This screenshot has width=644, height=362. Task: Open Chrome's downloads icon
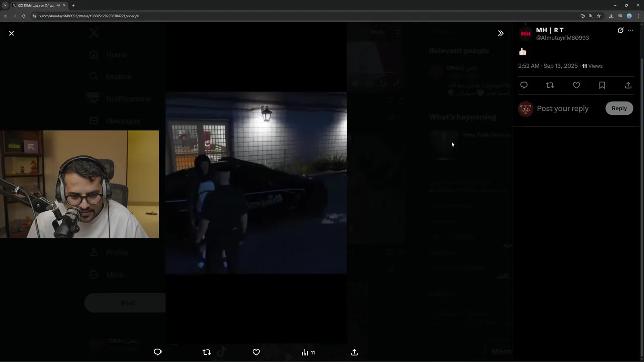(611, 16)
